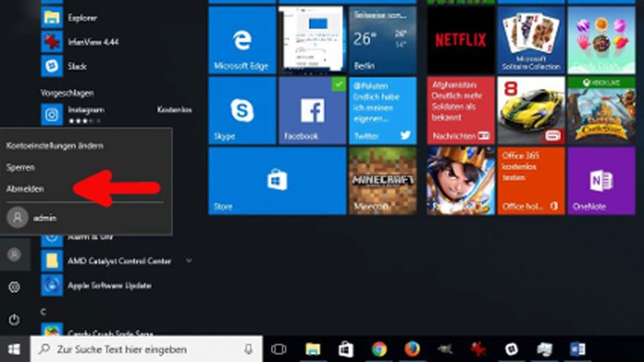Open the Skype tile

pos(242,111)
